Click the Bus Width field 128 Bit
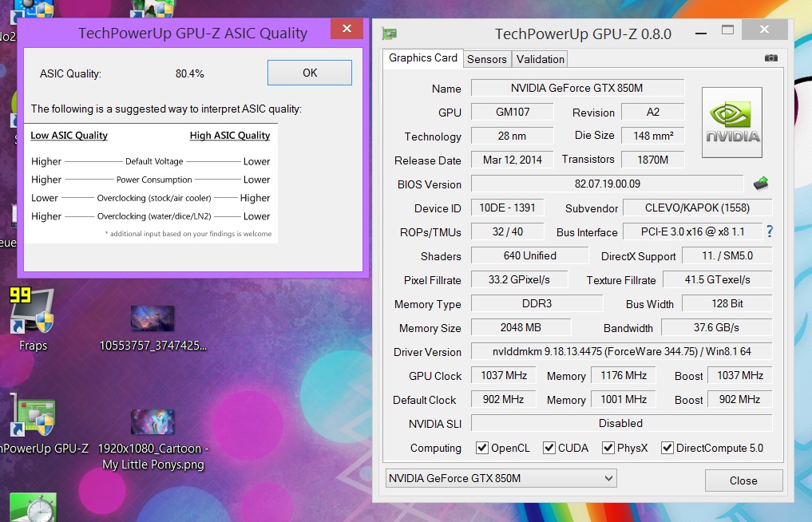The width and height of the screenshot is (812, 522). [727, 303]
